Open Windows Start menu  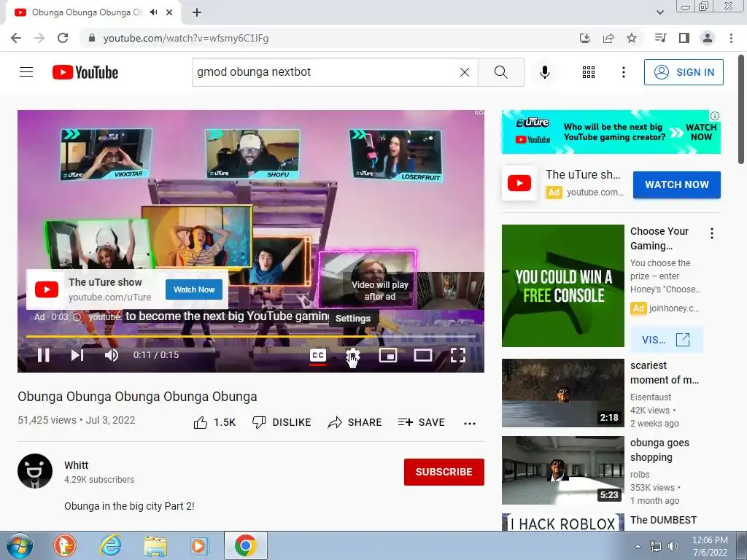click(x=19, y=545)
